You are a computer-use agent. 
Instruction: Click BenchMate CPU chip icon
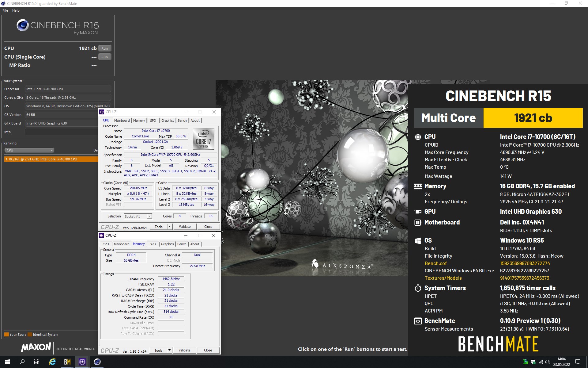pos(418,137)
